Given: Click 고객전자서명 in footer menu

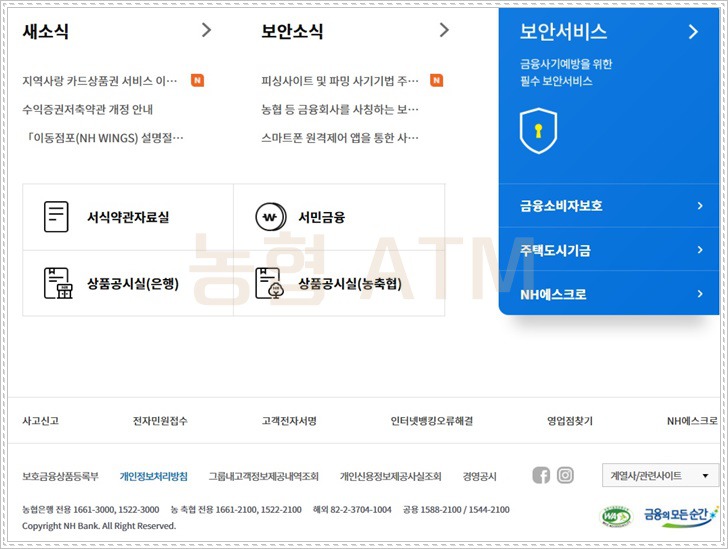Looking at the screenshot, I should 289,421.
